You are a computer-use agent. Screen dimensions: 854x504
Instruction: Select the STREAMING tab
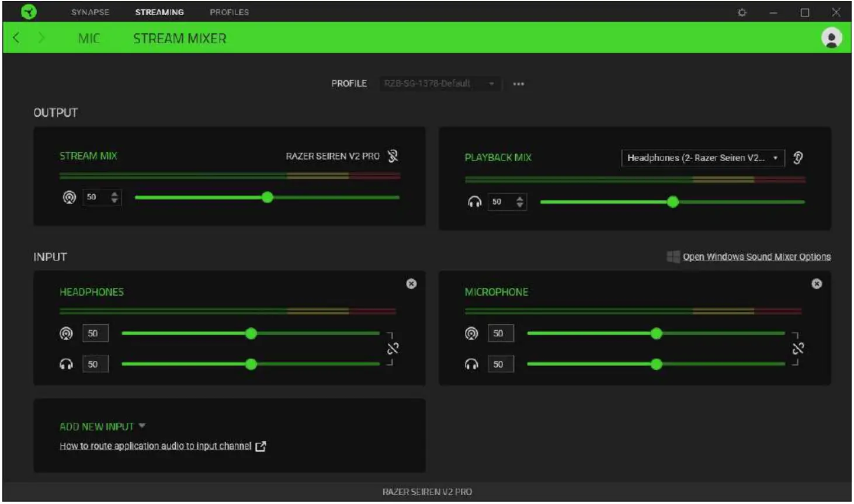coord(159,12)
